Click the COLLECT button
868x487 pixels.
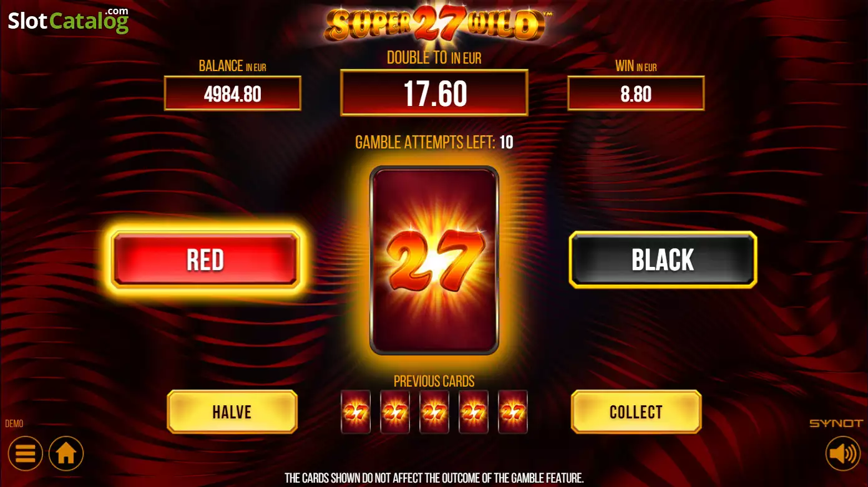pyautogui.click(x=636, y=412)
